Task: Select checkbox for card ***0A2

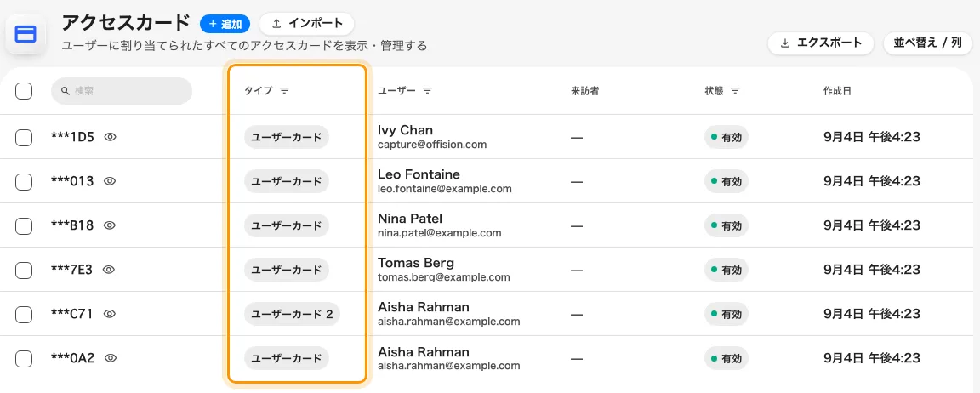Action: point(24,359)
